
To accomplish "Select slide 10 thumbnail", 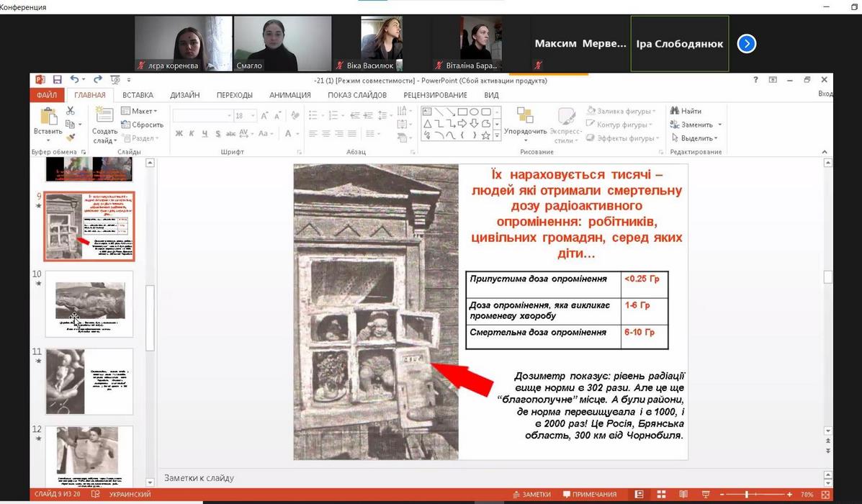I will pyautogui.click(x=89, y=302).
